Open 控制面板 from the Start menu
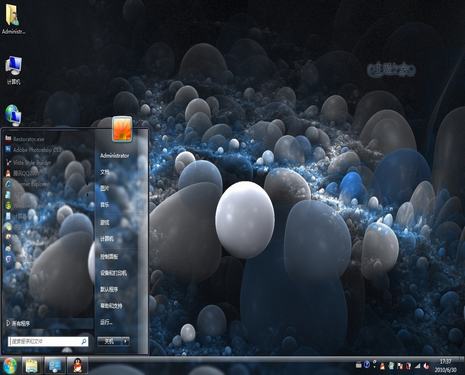465x375 pixels. pos(109,256)
